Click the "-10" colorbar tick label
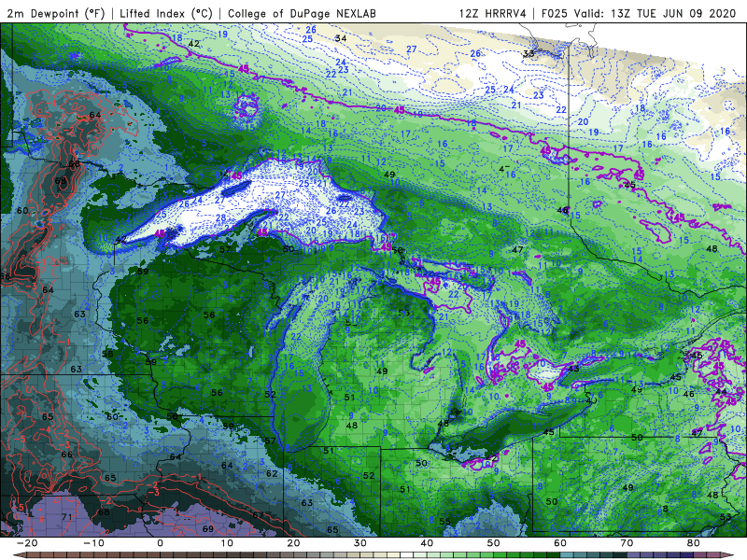 point(93,543)
